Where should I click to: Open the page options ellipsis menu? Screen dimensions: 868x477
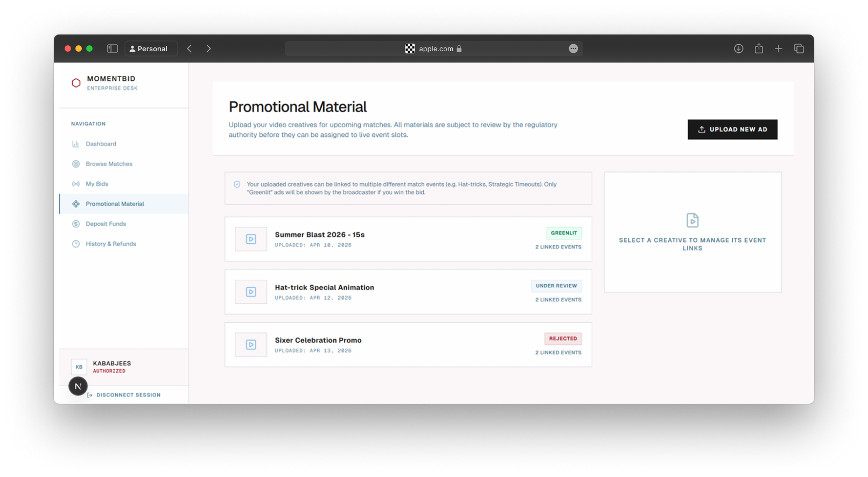pos(573,49)
